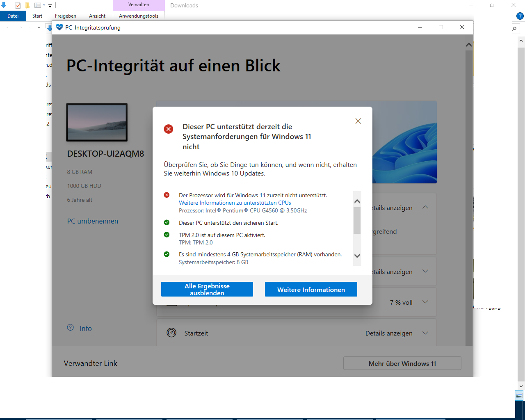Switch to the Start ribbon tab
The image size is (525, 420).
[x=37, y=16]
